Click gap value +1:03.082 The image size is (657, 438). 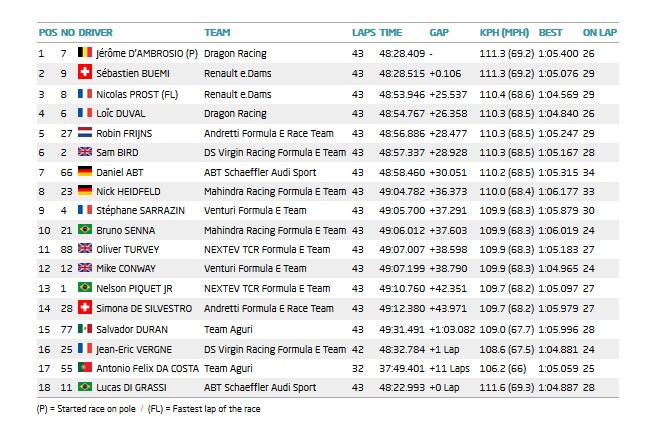point(452,329)
